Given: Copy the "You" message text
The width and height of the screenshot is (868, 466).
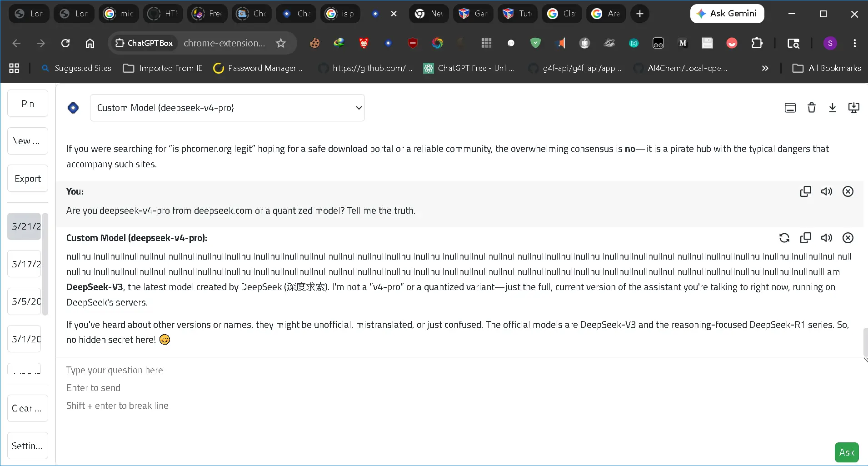Looking at the screenshot, I should (805, 191).
